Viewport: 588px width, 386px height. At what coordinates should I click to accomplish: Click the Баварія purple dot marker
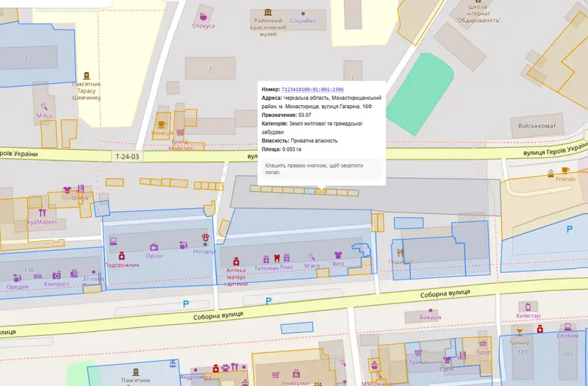431,310
